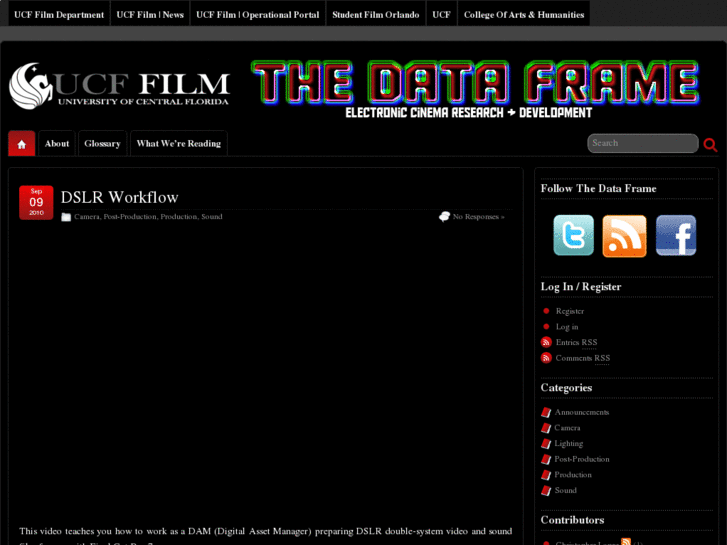Open the Production tag under post title

179,217
